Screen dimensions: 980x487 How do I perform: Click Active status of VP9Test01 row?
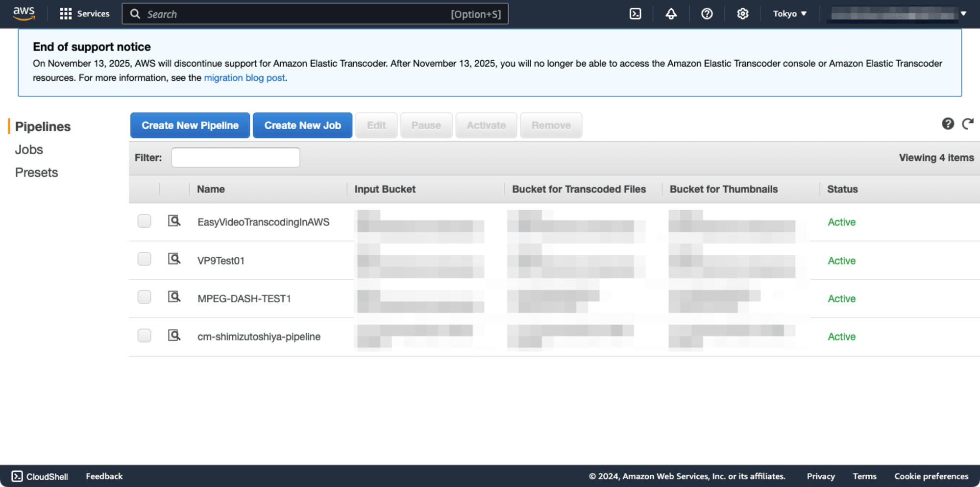tap(841, 261)
